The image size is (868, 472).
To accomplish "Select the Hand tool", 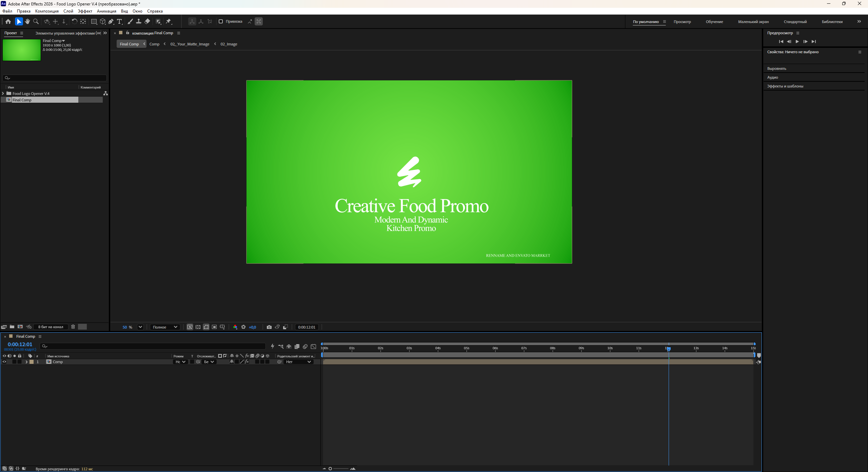I will point(27,21).
